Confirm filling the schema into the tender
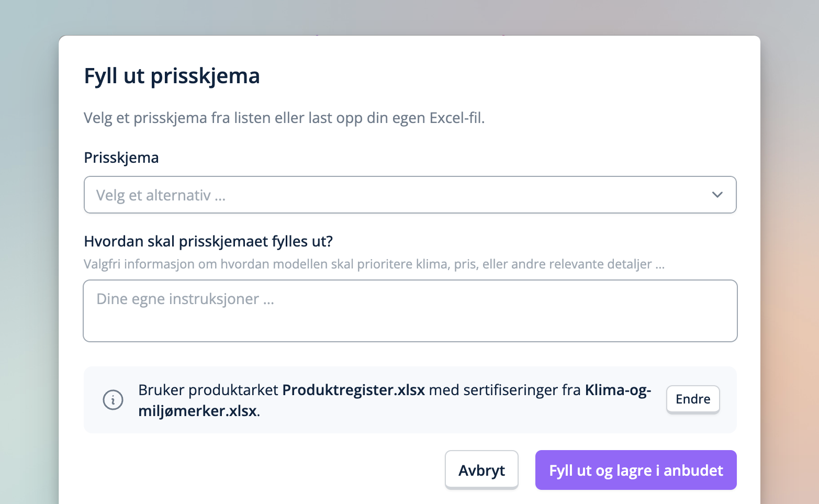 [635, 470]
